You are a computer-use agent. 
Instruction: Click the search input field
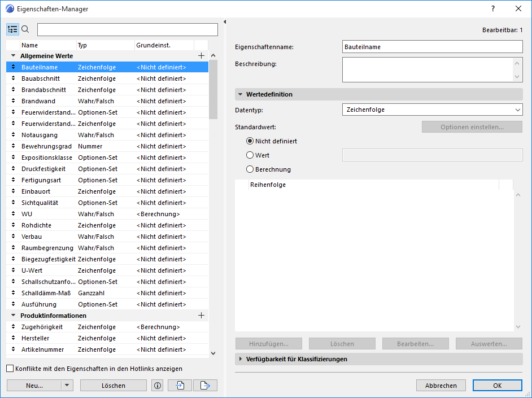coord(128,29)
